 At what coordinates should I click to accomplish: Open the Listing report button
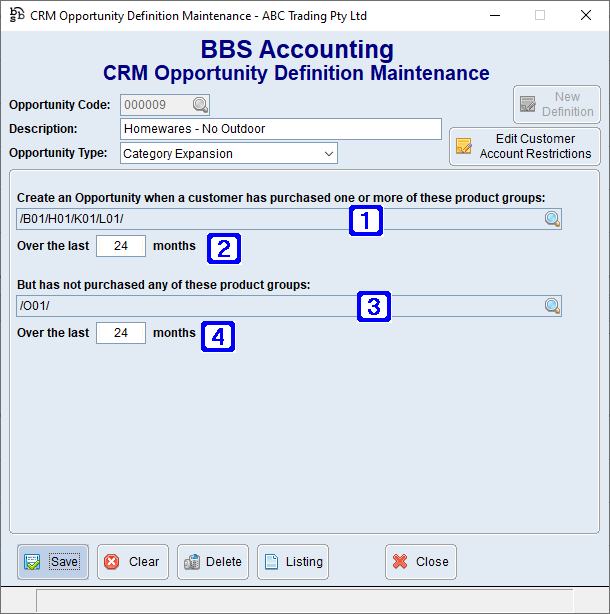(292, 562)
